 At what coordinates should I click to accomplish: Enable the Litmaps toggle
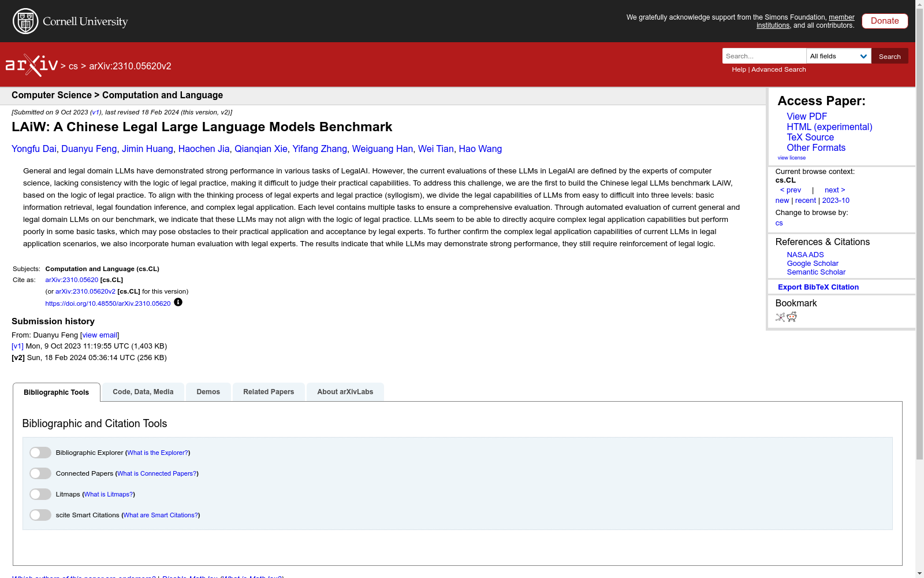pos(40,494)
